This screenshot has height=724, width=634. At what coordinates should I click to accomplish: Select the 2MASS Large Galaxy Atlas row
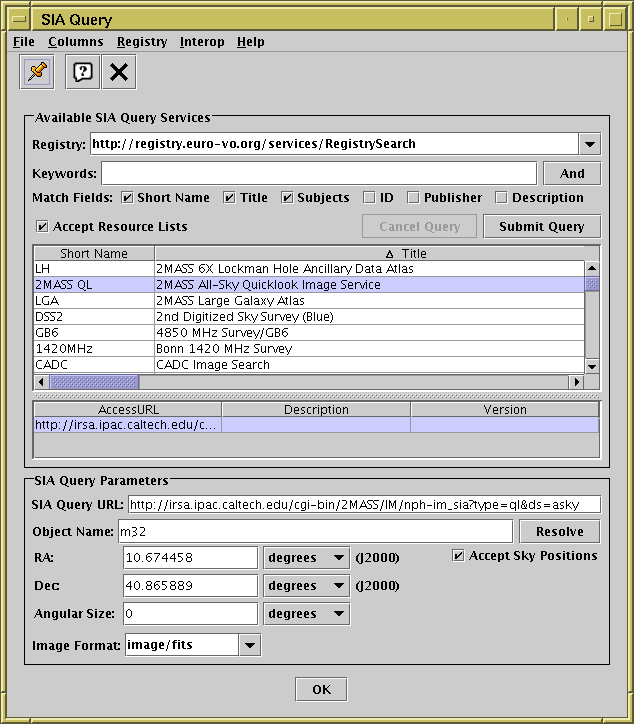(x=309, y=301)
